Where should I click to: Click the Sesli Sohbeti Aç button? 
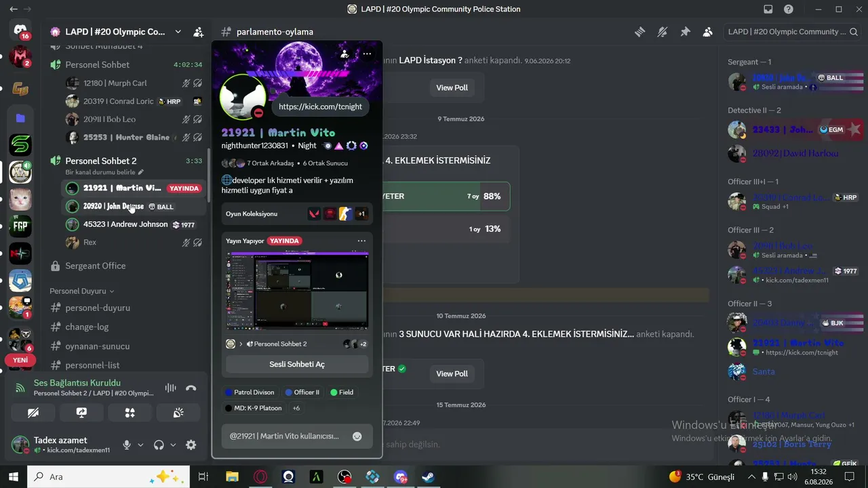click(x=297, y=364)
